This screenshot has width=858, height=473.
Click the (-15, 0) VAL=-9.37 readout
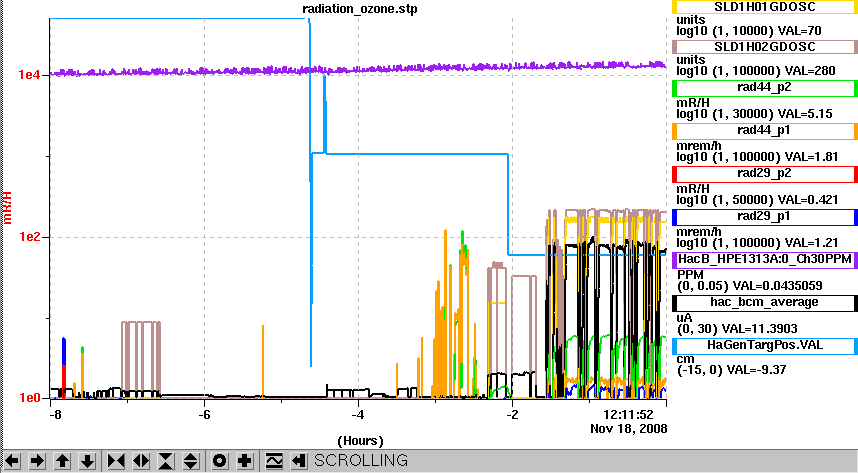pos(732,370)
